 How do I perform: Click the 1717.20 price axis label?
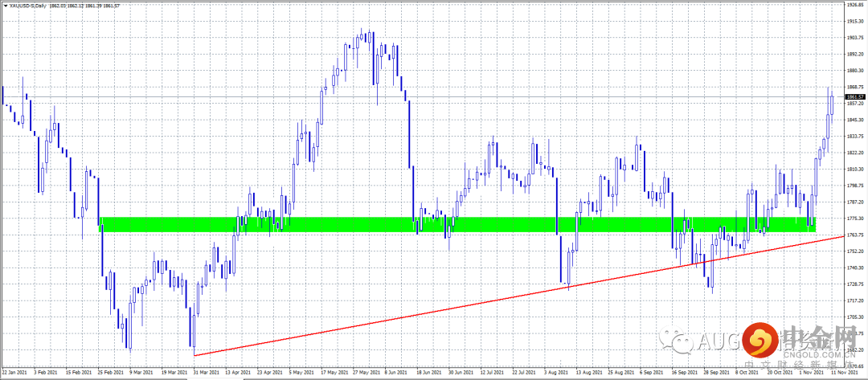click(856, 300)
